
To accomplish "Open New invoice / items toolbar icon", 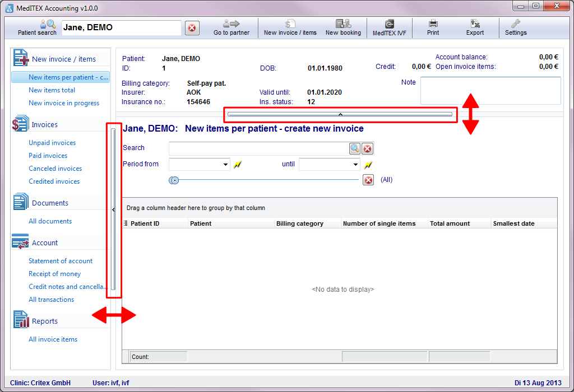I will click(290, 28).
